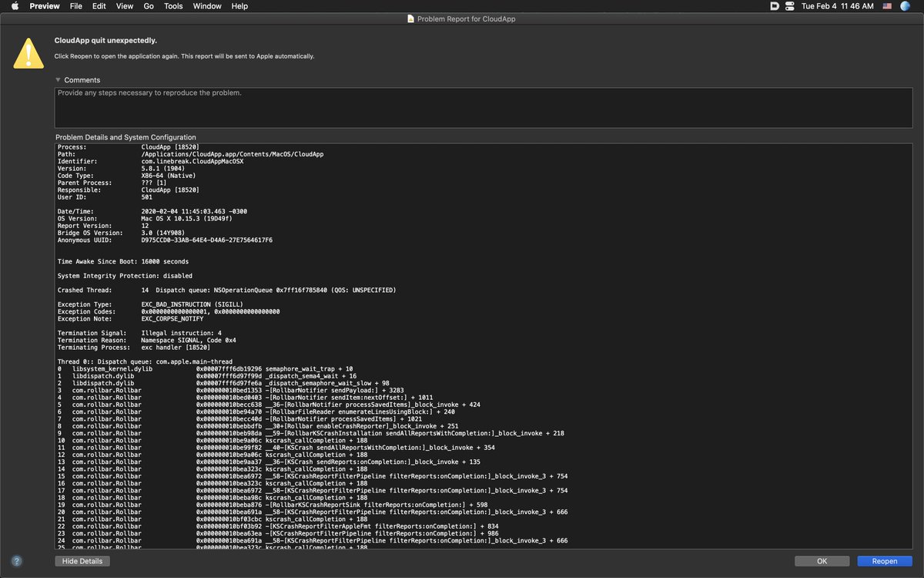Click the Crashed Thread 14 line
Viewport: 924px width, 578px height.
click(x=226, y=290)
